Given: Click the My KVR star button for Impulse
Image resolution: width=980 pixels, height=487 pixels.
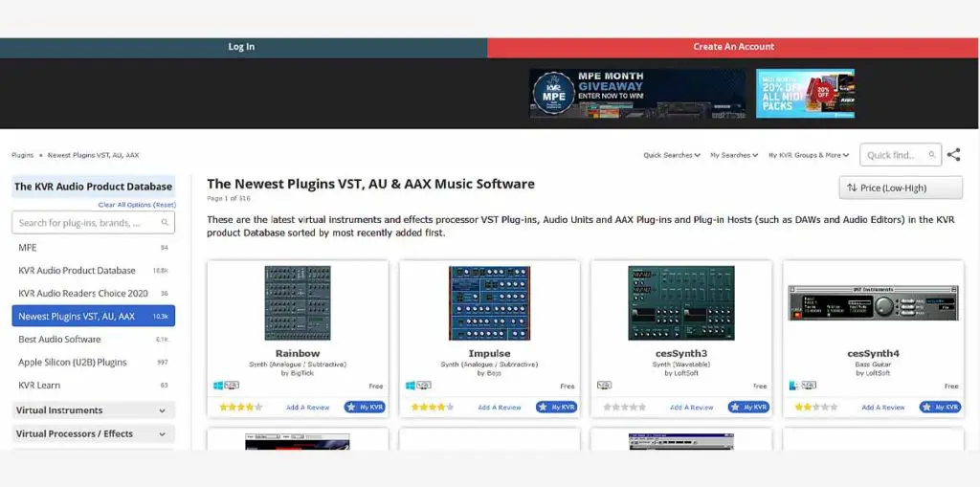Looking at the screenshot, I should tap(556, 407).
